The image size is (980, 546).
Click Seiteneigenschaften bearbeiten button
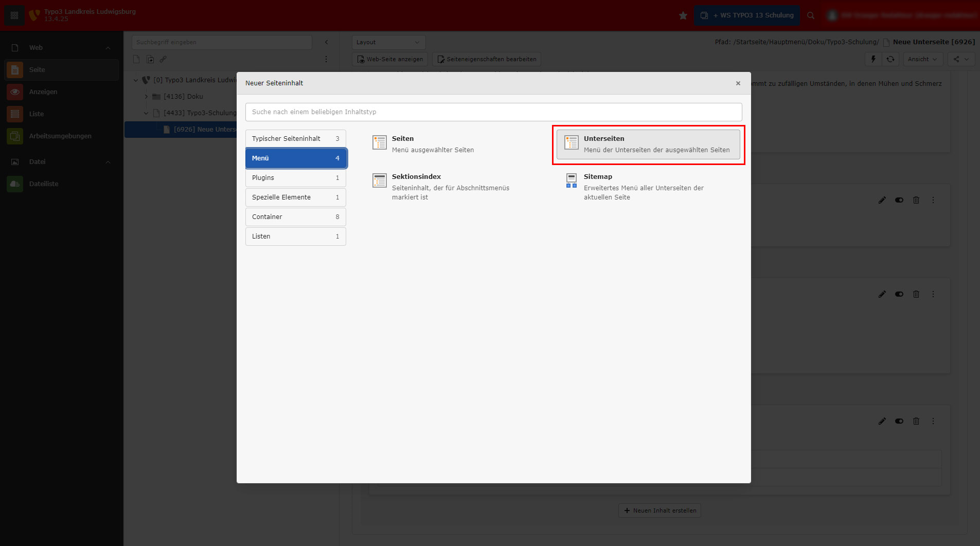coord(487,59)
